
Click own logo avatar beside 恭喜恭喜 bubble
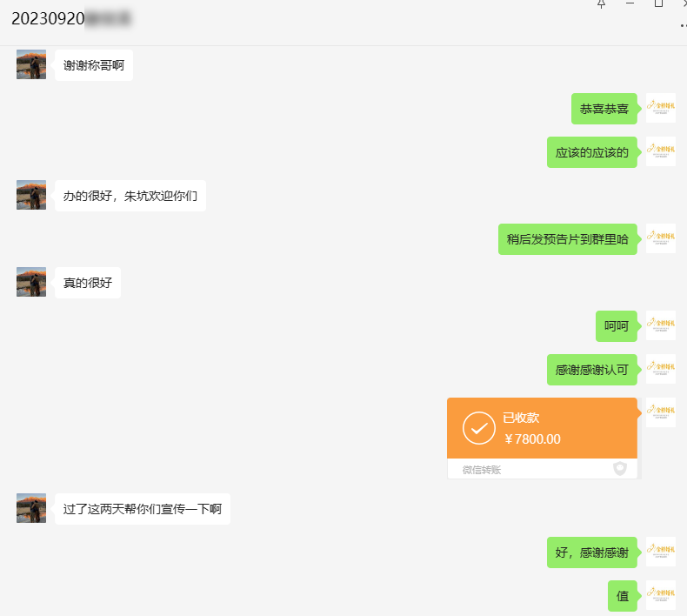click(x=661, y=108)
